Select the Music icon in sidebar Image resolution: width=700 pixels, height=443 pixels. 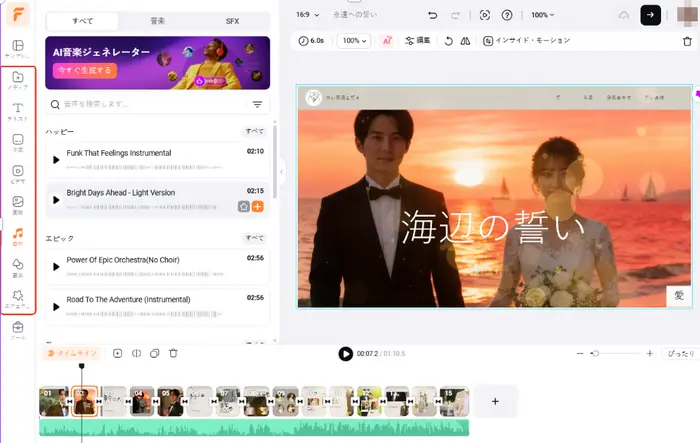pos(17,237)
